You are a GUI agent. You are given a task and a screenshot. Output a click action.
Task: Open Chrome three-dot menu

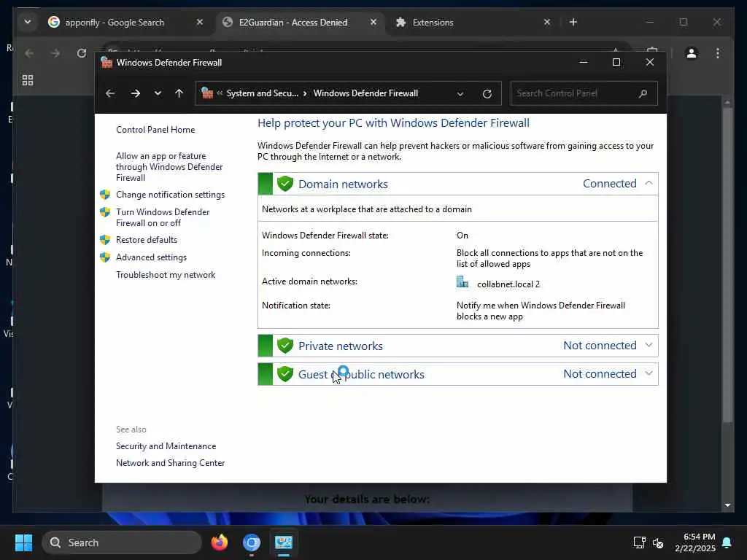718,52
